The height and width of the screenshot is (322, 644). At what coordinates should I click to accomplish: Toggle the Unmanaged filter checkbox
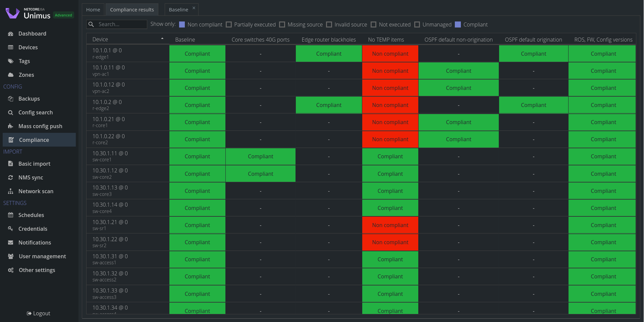[x=417, y=24]
